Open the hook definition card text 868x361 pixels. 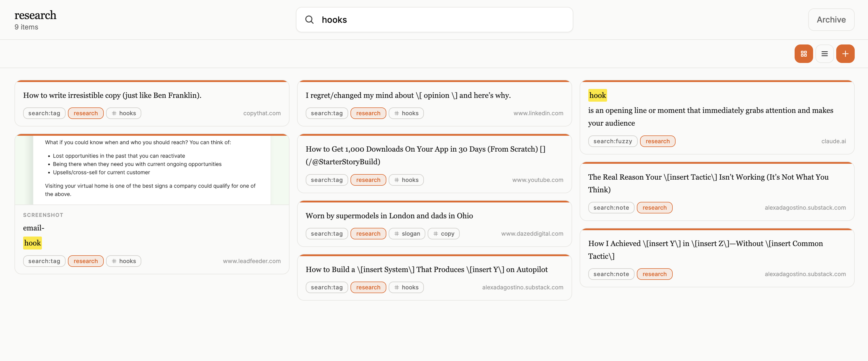coord(710,116)
